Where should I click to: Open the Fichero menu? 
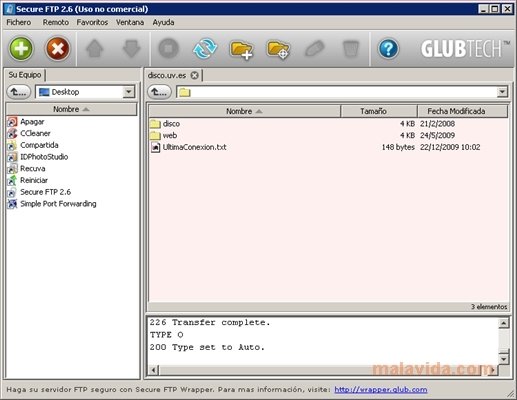click(x=19, y=22)
